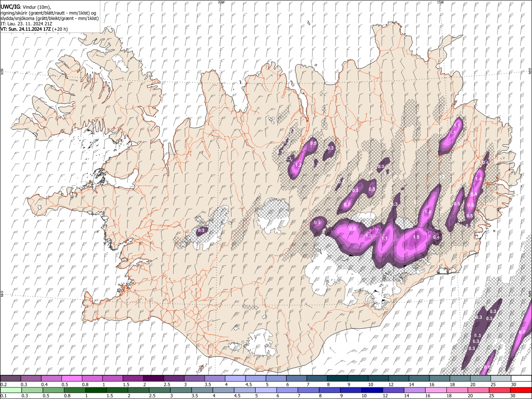Click the 'VT: Sun. 24.11.2024 17Z' valid time line
This screenshot has width=532, height=399.
pyautogui.click(x=34, y=29)
